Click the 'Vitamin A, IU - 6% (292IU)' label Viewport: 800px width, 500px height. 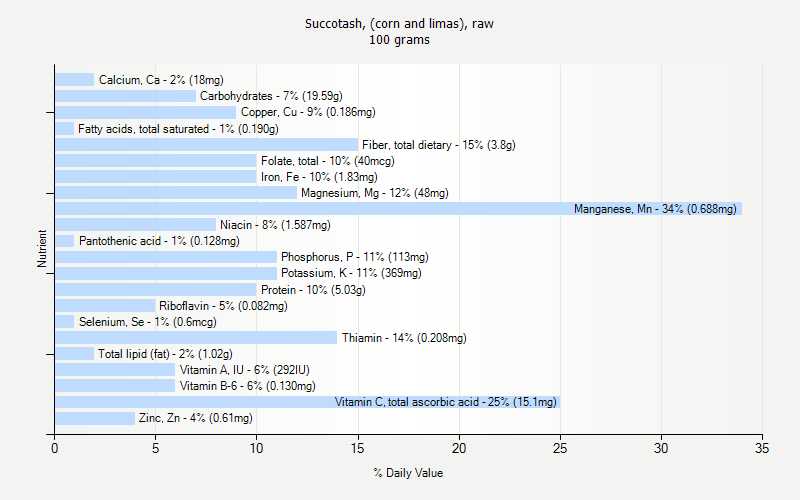pyautogui.click(x=244, y=370)
